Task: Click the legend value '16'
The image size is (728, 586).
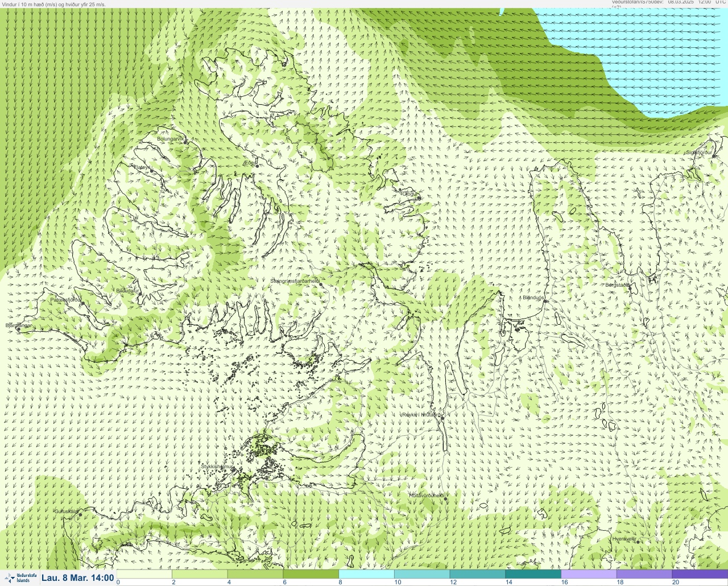Action: pos(564,582)
